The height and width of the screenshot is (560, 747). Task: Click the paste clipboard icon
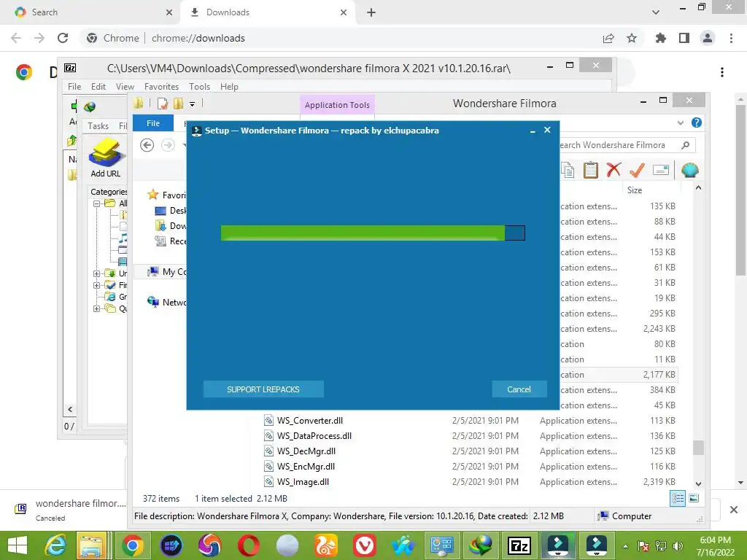pos(591,170)
